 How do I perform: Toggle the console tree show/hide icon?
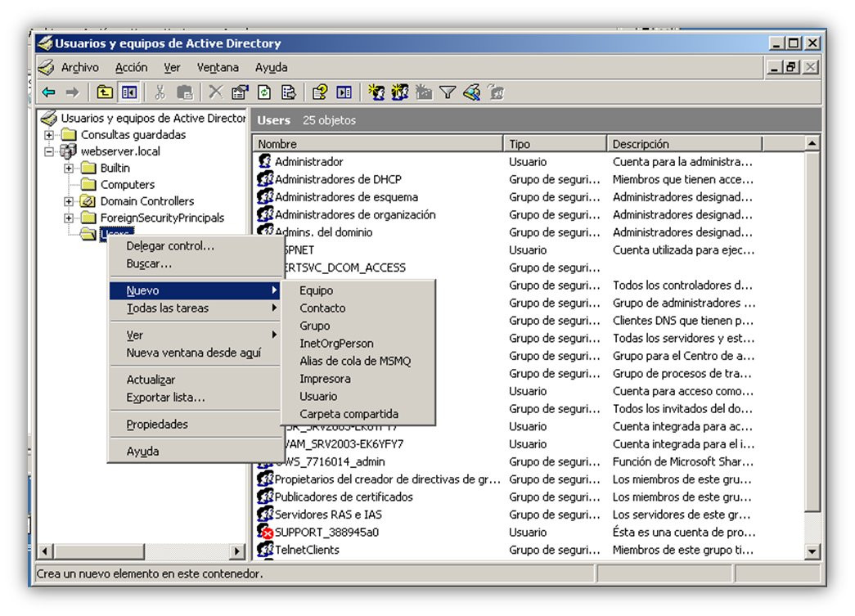pyautogui.click(x=129, y=92)
